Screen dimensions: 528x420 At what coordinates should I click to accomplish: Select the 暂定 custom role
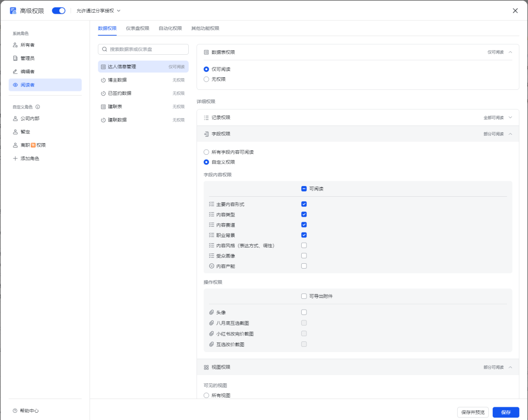(x=45, y=132)
